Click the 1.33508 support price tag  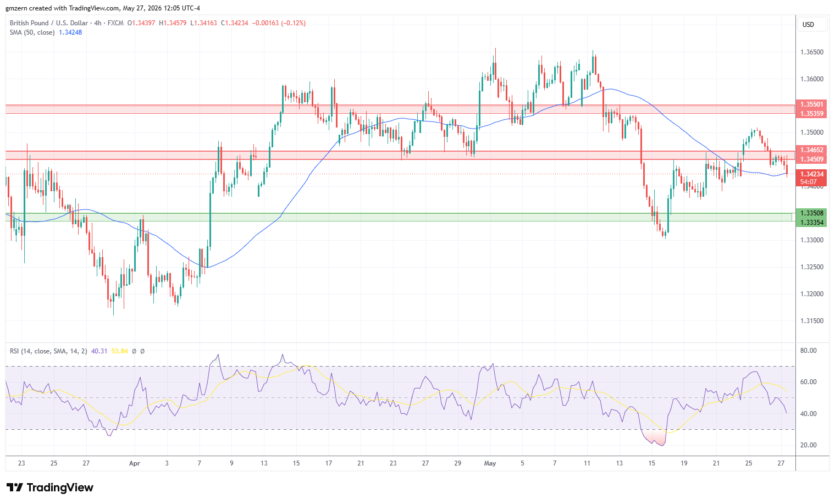pyautogui.click(x=811, y=213)
